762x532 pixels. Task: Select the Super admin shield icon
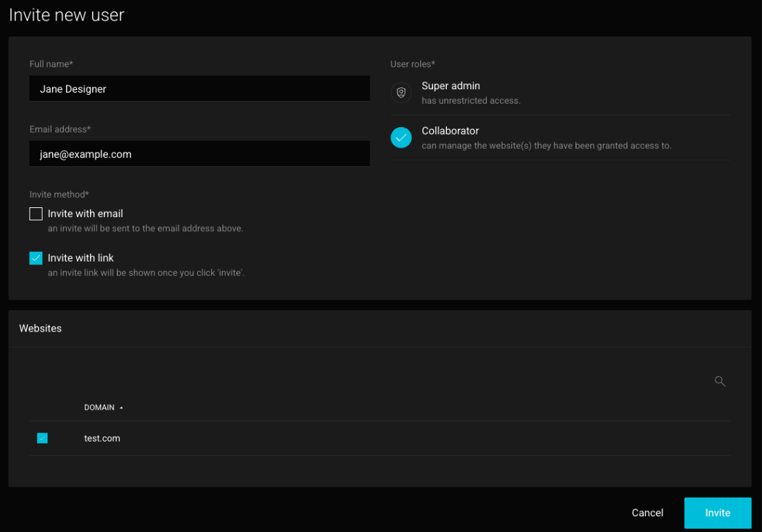coord(401,92)
